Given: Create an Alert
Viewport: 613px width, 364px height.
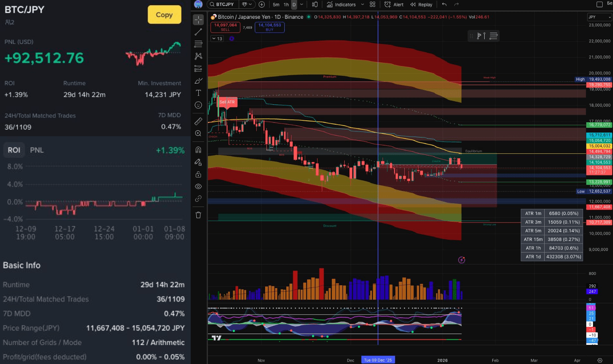Looking at the screenshot, I should 394,5.
